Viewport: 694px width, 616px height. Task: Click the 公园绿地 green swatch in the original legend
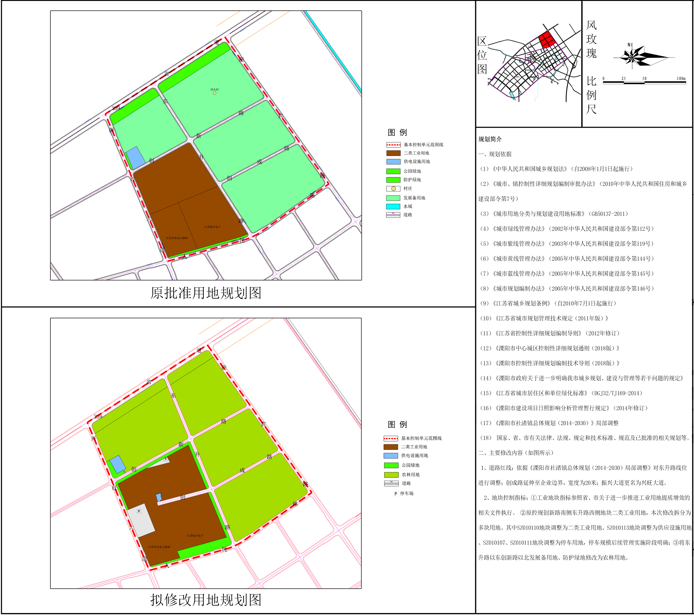click(x=393, y=171)
